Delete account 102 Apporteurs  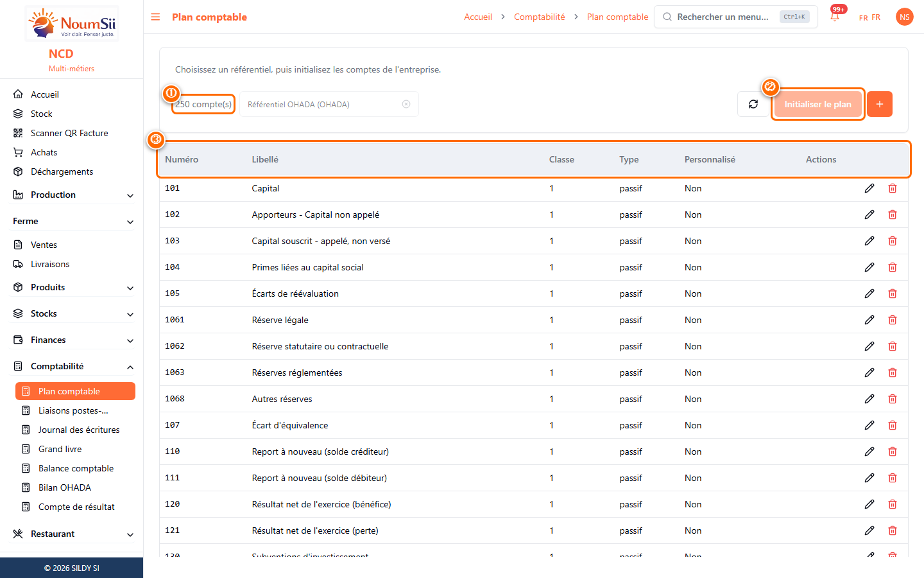[x=893, y=215]
